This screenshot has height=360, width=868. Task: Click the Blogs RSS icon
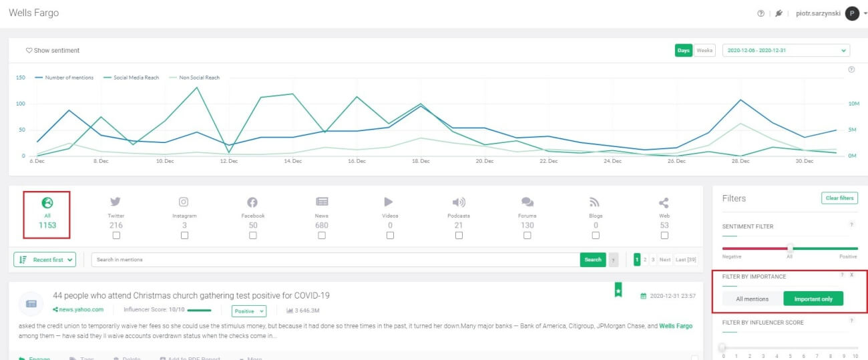[x=594, y=202]
